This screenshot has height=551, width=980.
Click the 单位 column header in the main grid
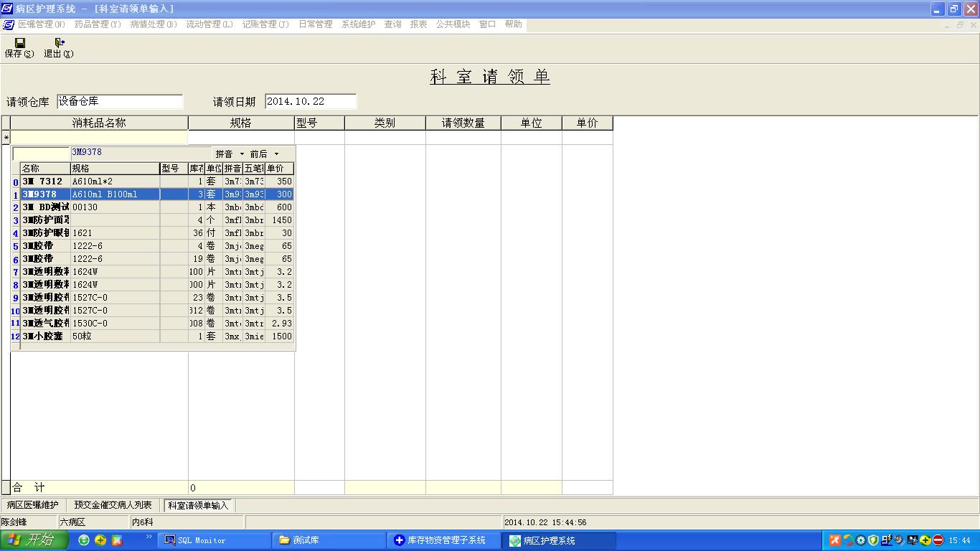point(532,123)
